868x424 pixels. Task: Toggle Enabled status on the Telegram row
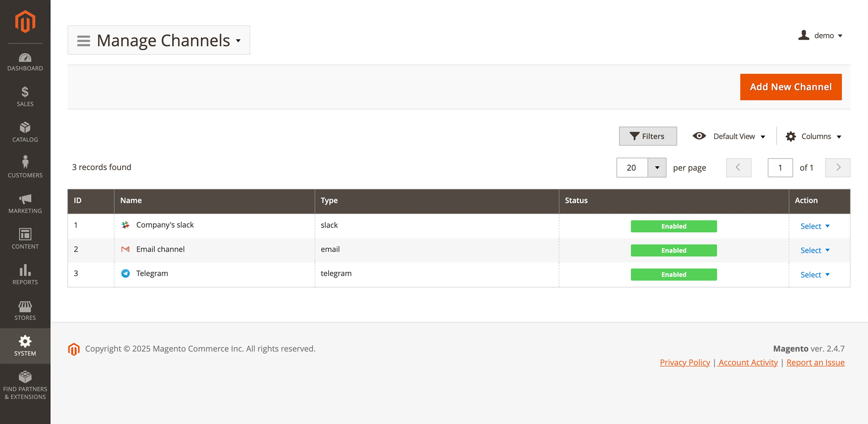tap(673, 274)
